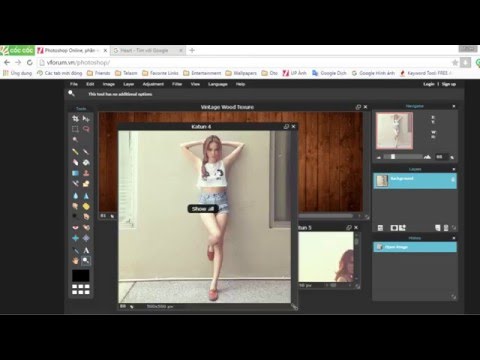Select the Spot heal tool
This screenshot has width=480, height=360.
tap(86, 227)
